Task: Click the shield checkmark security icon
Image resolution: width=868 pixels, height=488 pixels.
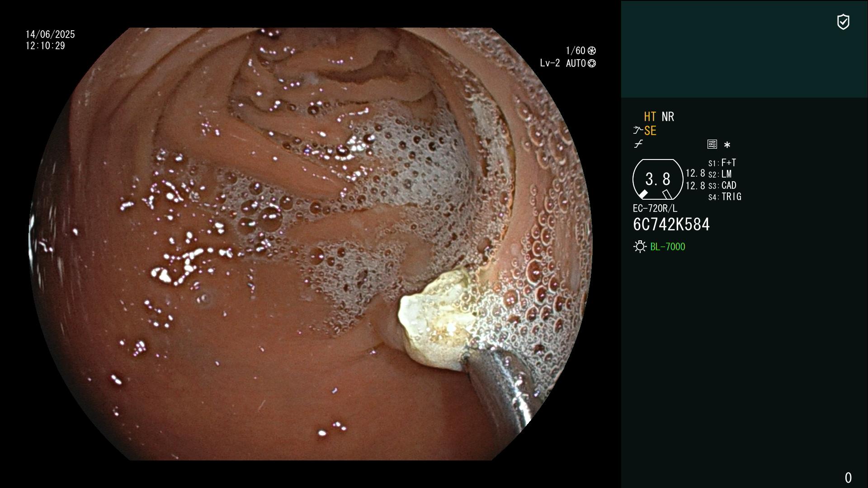Action: [843, 22]
